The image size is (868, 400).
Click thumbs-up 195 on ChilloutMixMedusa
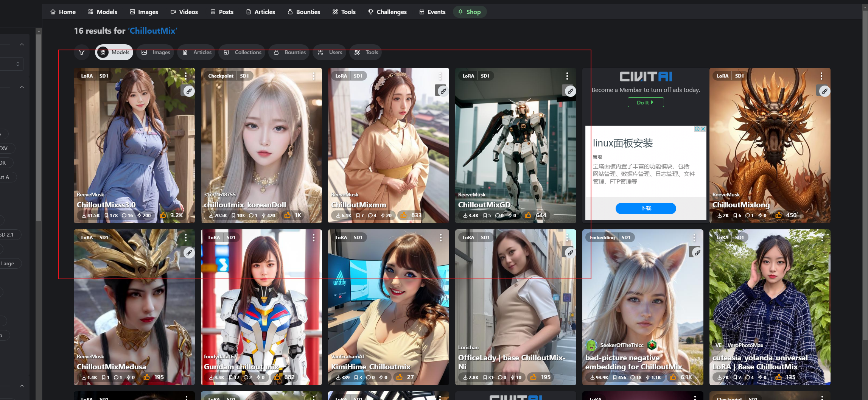point(154,377)
